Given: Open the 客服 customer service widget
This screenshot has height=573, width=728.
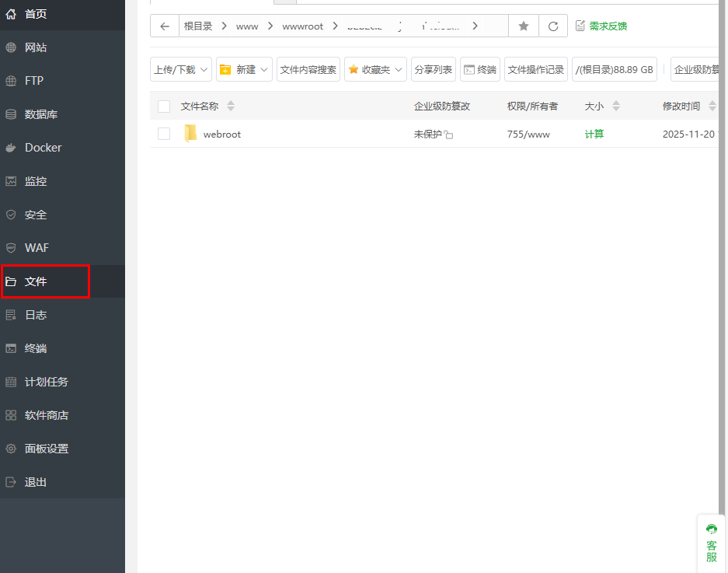Looking at the screenshot, I should pos(711,543).
